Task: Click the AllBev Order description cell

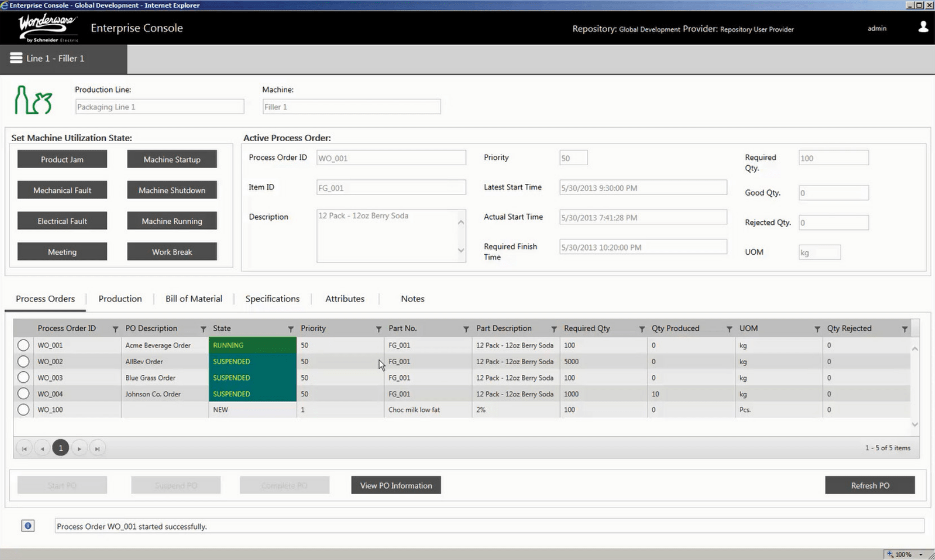Action: [165, 362]
